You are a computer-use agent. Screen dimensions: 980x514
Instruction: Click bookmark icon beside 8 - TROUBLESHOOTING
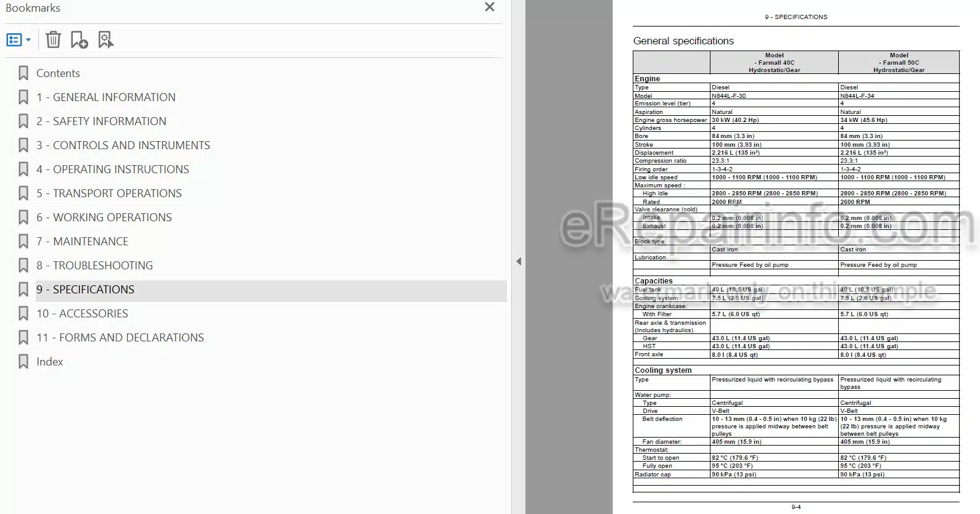pyautogui.click(x=23, y=266)
